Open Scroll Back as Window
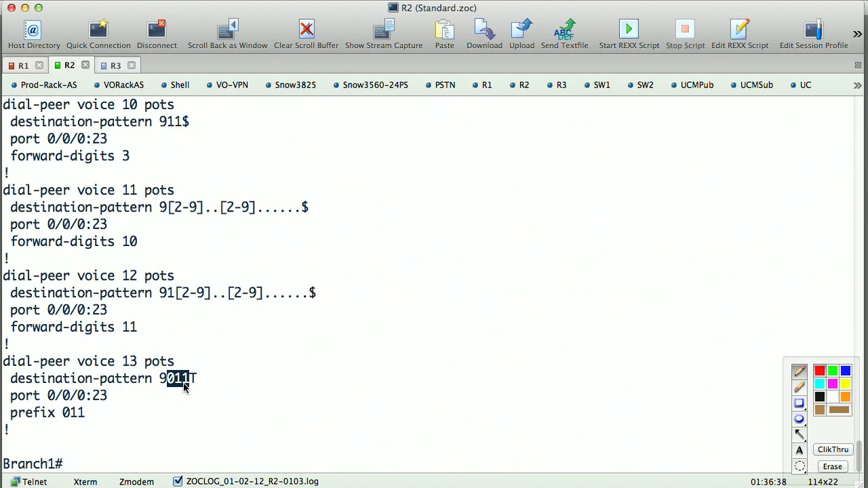The width and height of the screenshot is (868, 488). [x=227, y=35]
